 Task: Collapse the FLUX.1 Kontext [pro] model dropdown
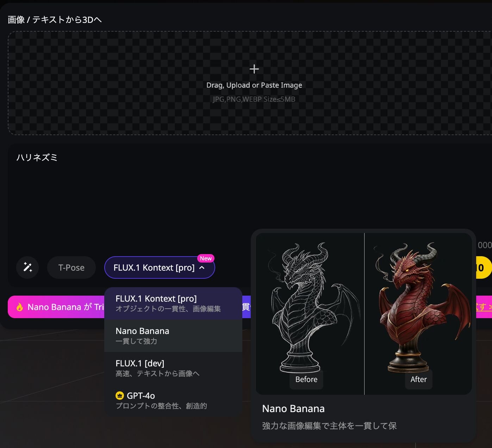tap(160, 267)
